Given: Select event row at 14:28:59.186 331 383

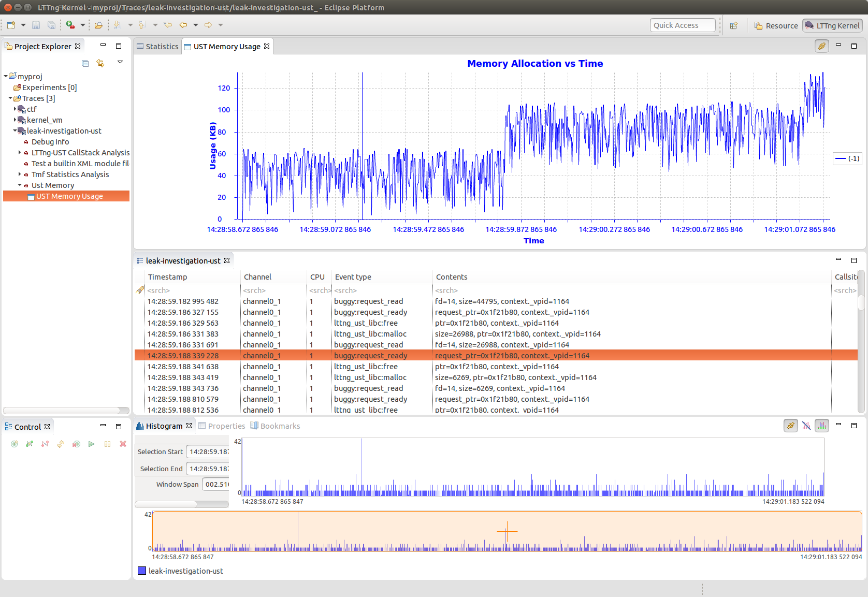Looking at the screenshot, I should tap(496, 334).
